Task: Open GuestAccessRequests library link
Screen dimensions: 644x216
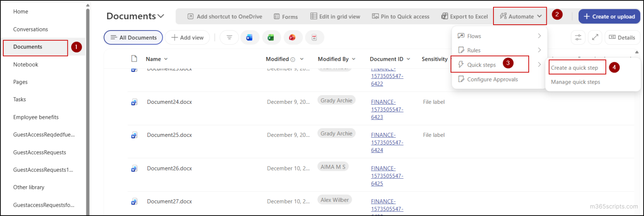Action: (39, 152)
